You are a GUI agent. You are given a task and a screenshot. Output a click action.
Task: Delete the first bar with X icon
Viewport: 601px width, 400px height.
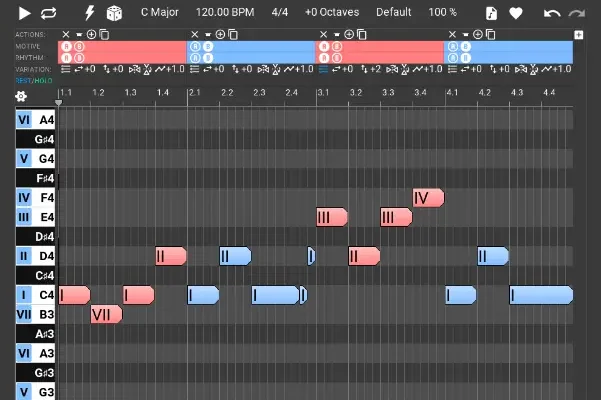tap(66, 34)
